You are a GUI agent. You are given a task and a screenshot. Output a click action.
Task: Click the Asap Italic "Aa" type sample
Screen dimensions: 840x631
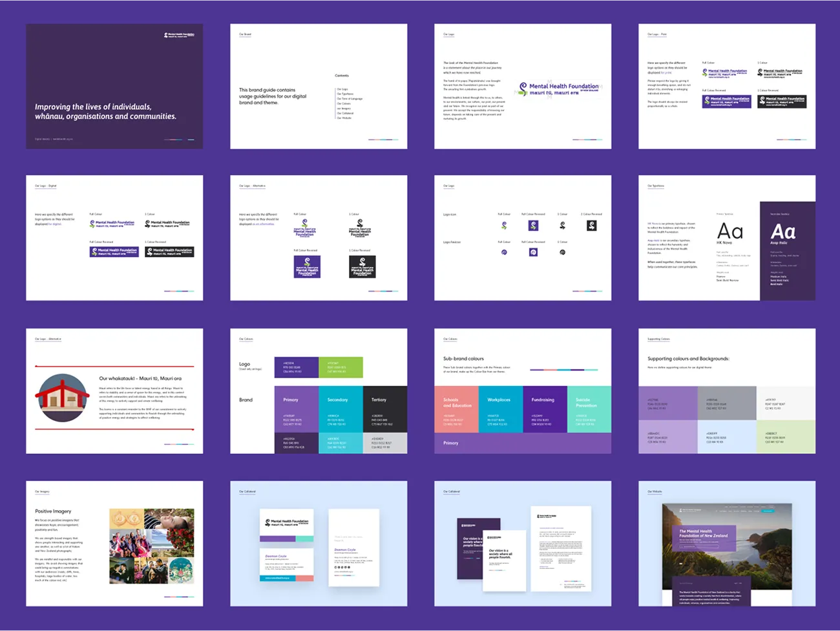783,231
